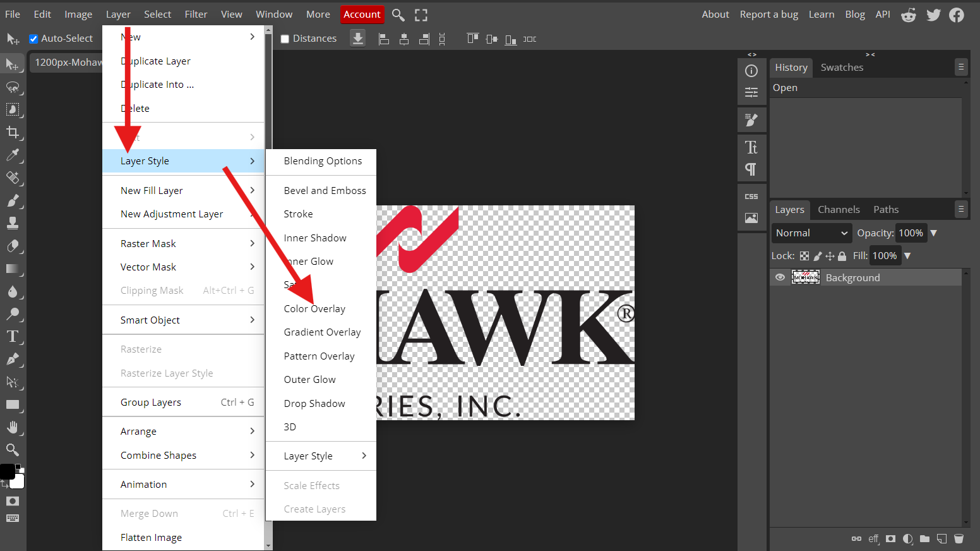Select the Type tool in left toolbar
This screenshot has width=980, height=551.
[12, 336]
